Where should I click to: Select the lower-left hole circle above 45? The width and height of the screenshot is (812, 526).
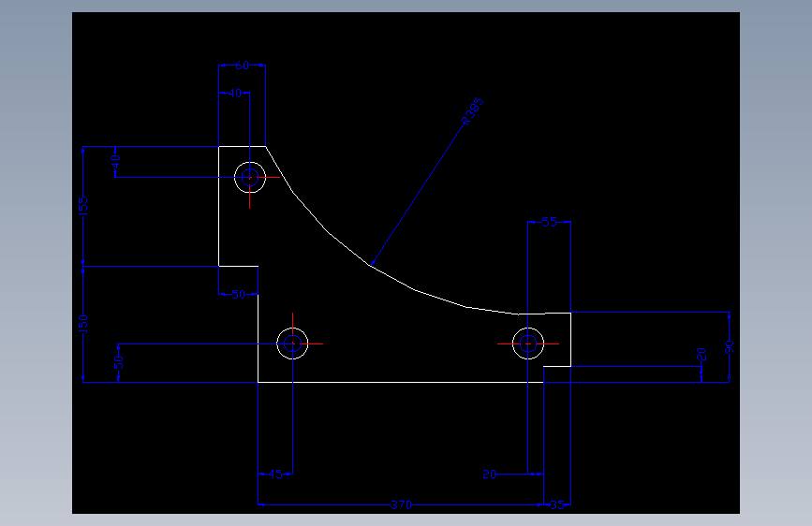pos(292,343)
